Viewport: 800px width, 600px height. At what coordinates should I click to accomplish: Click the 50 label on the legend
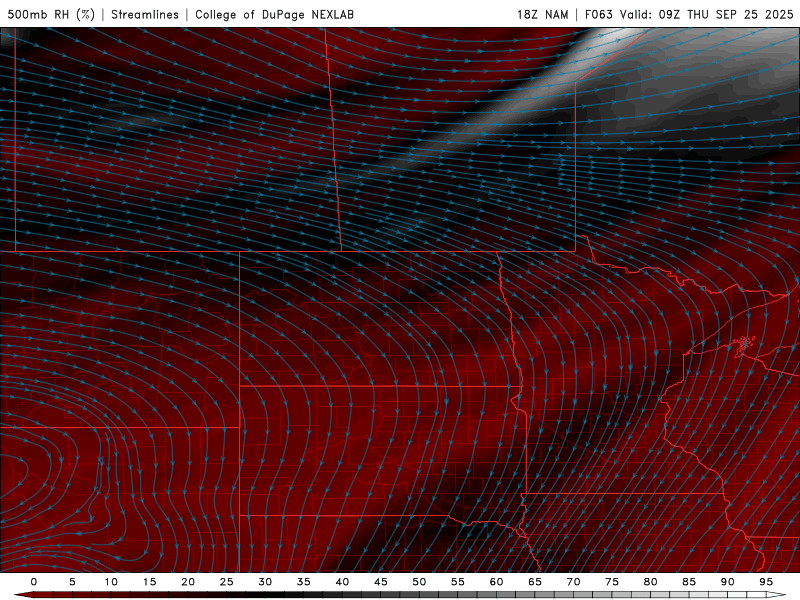tap(419, 582)
